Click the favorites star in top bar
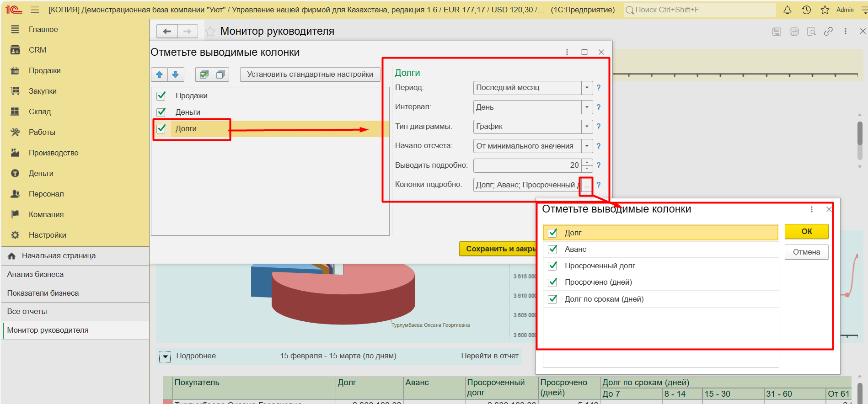868x404 pixels. 825,10
